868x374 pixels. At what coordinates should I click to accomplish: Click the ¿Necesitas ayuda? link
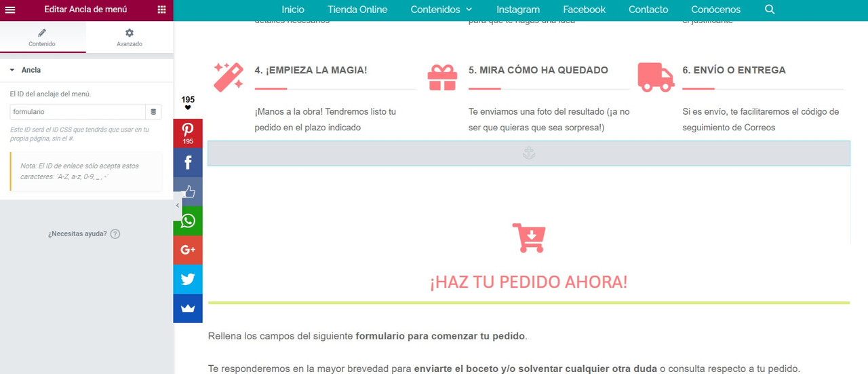[x=77, y=233]
